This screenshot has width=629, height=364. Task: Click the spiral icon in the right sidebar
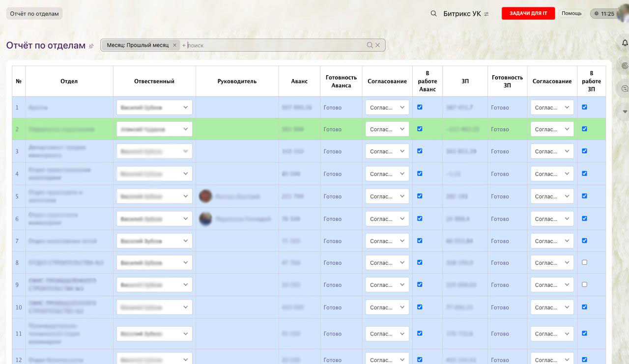pyautogui.click(x=625, y=65)
